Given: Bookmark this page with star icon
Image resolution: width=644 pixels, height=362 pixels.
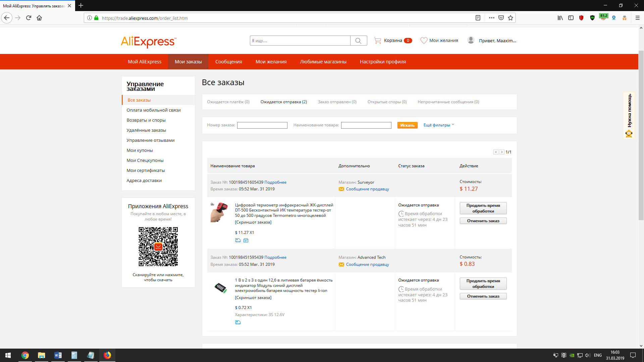Looking at the screenshot, I should [511, 18].
